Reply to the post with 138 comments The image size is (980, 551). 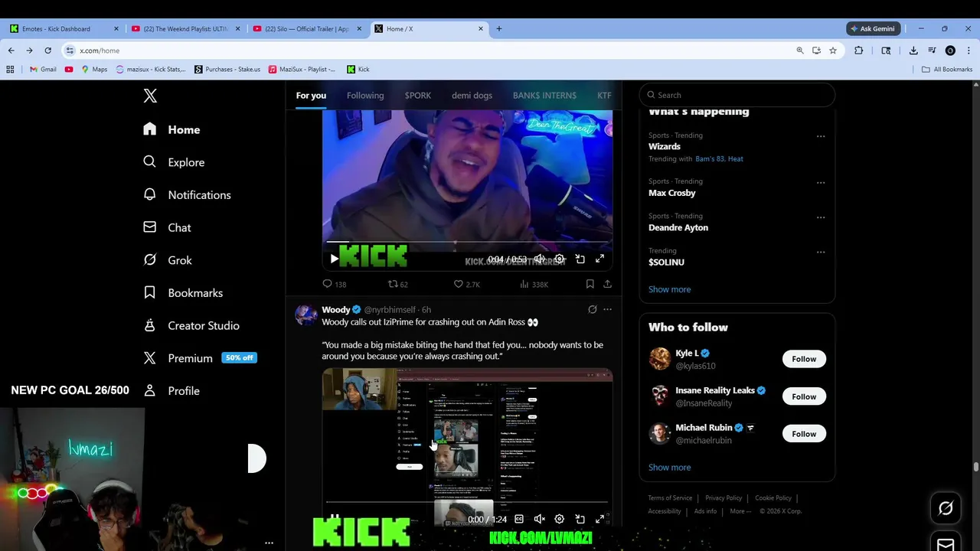[x=334, y=284]
